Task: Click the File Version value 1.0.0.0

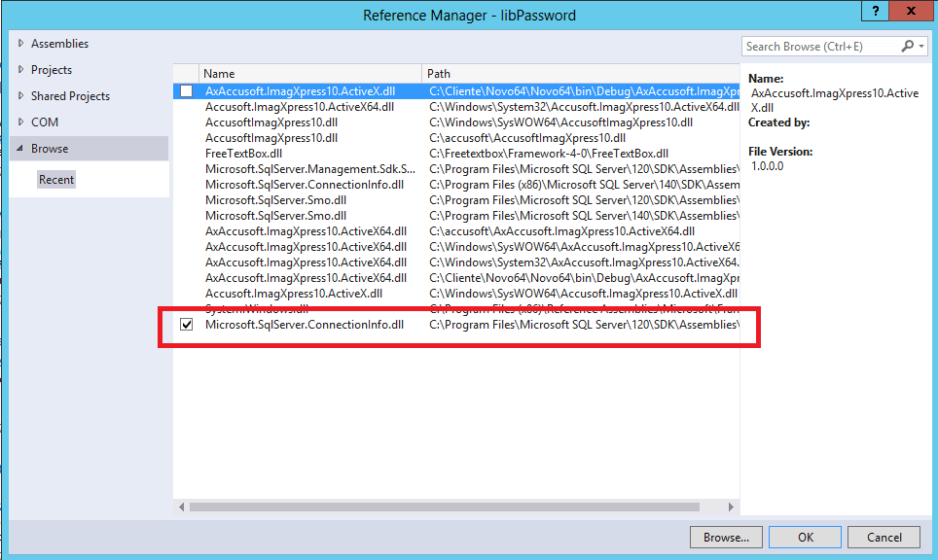Action: pos(767,166)
